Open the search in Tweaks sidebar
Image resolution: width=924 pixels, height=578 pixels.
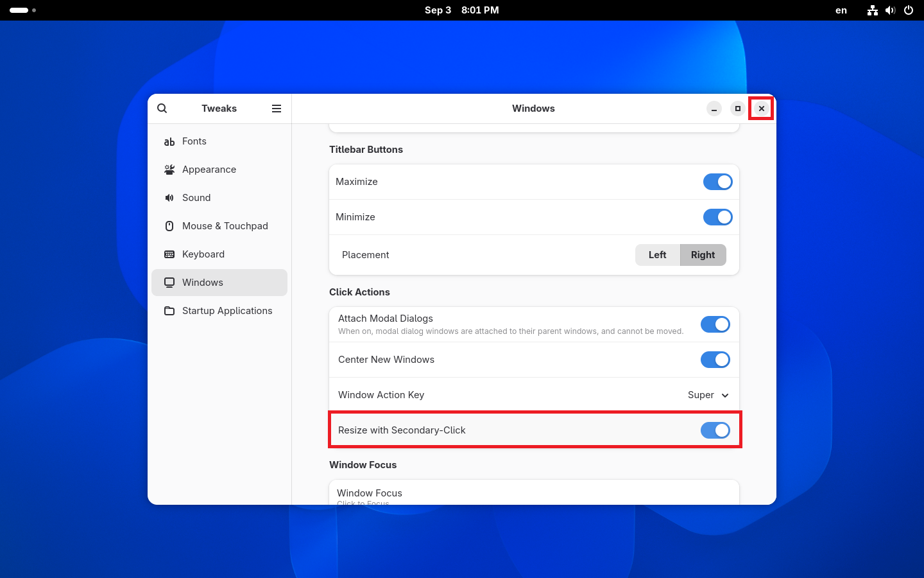point(162,109)
